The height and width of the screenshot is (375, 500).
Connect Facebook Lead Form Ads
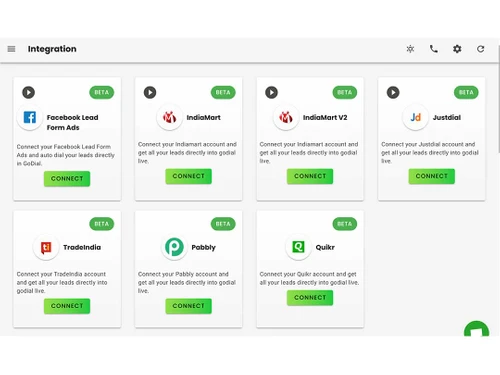[67, 179]
